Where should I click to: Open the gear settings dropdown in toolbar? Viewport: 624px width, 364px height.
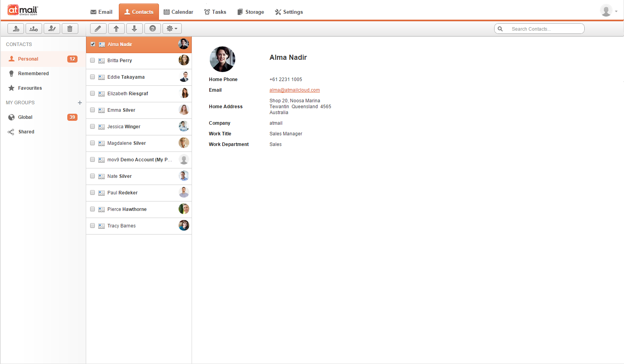coord(172,28)
